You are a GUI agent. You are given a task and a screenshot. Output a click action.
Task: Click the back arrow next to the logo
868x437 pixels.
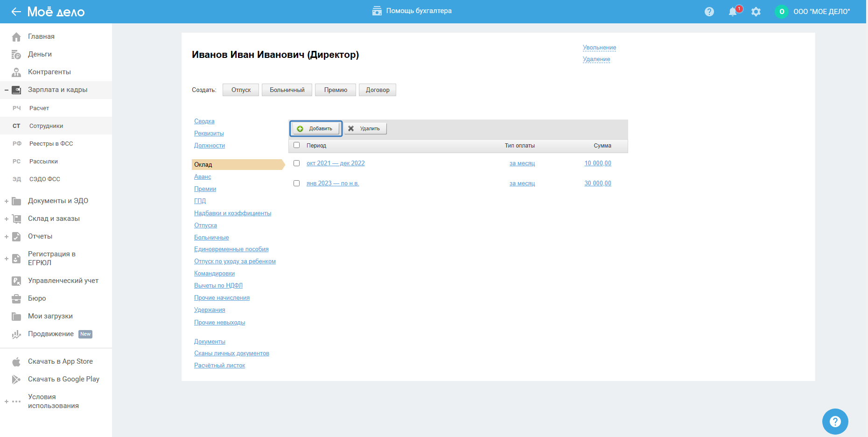[x=16, y=12]
